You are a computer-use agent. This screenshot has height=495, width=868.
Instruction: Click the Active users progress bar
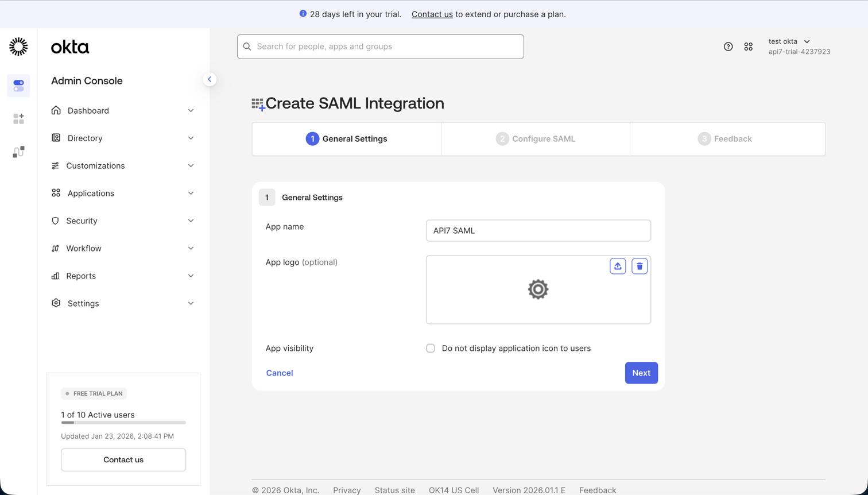(123, 423)
